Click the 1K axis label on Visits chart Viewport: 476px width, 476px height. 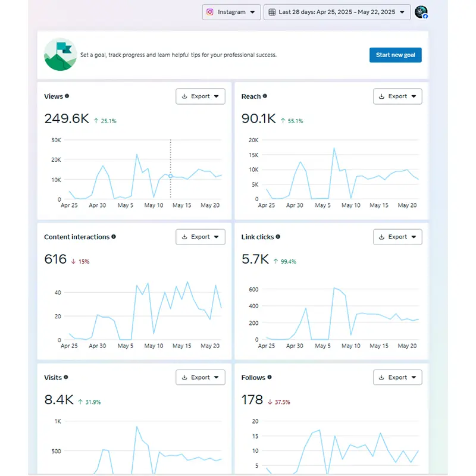[x=58, y=421]
